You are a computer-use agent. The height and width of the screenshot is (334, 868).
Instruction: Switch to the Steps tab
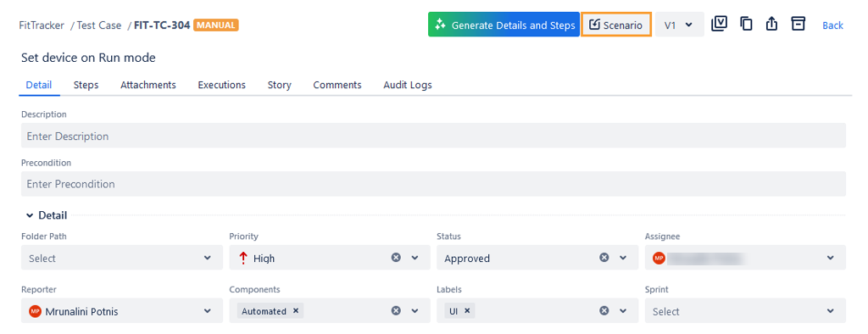pyautogui.click(x=86, y=85)
